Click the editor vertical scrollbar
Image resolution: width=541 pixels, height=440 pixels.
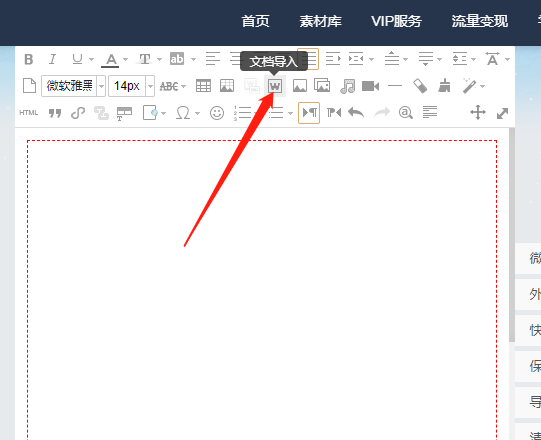point(512,235)
